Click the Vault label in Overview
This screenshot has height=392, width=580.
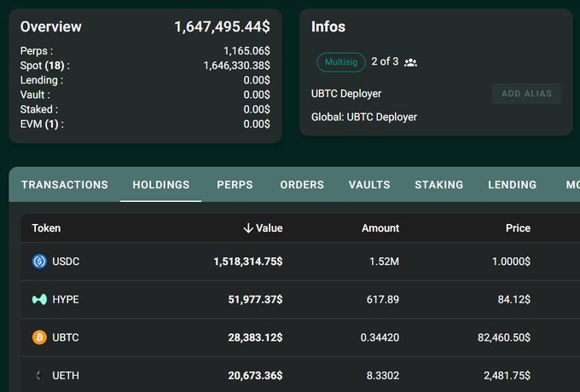pyautogui.click(x=35, y=95)
